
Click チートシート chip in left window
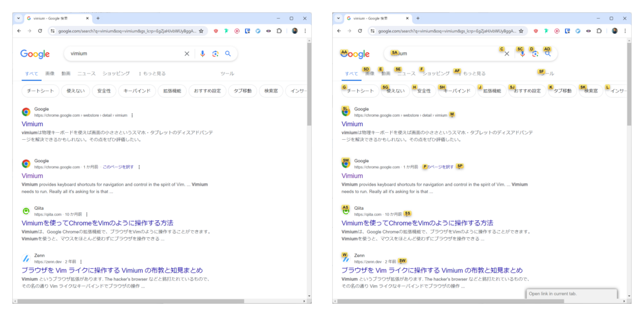pos(39,91)
